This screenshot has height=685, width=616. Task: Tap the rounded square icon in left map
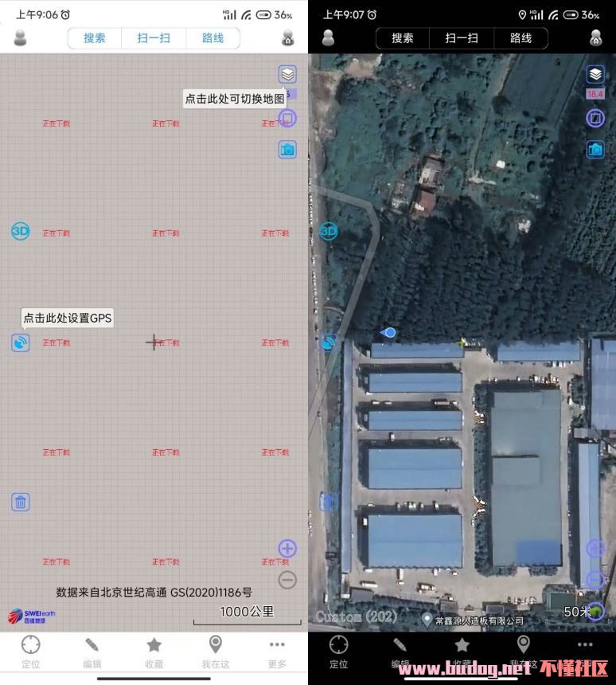tap(287, 119)
